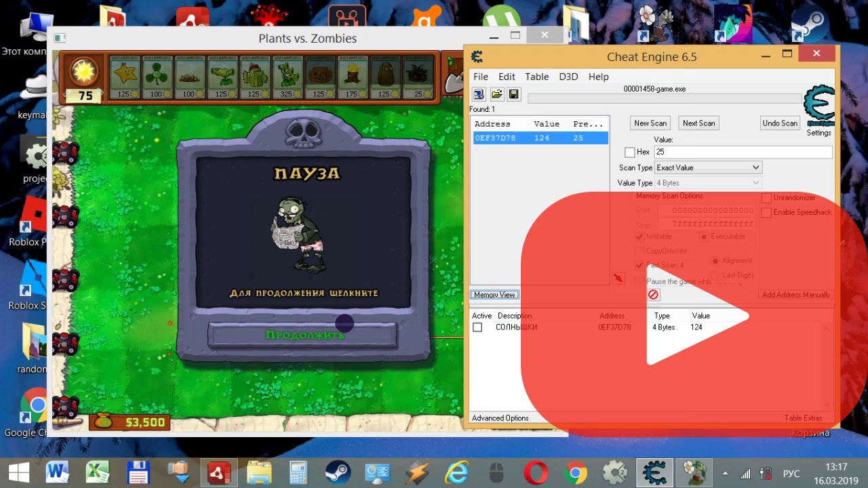
Task: Open Table Extras
Action: [x=803, y=418]
